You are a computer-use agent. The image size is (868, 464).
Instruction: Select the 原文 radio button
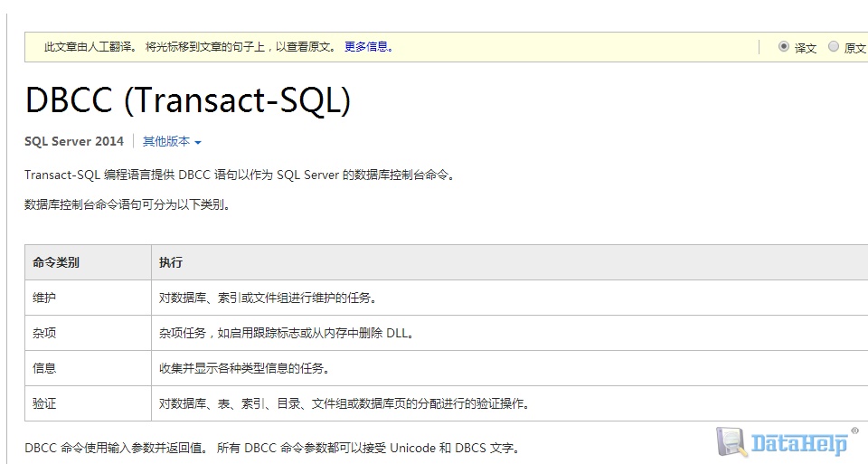pyautogui.click(x=833, y=46)
